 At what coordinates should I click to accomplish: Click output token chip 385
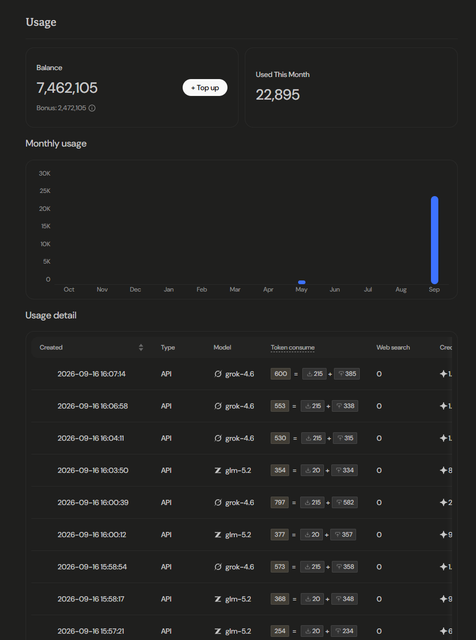coord(347,374)
